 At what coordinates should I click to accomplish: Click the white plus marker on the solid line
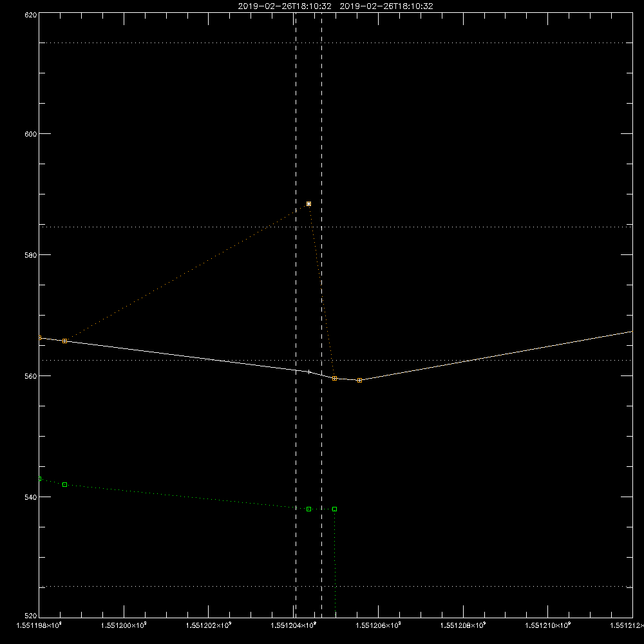pyautogui.click(x=309, y=372)
